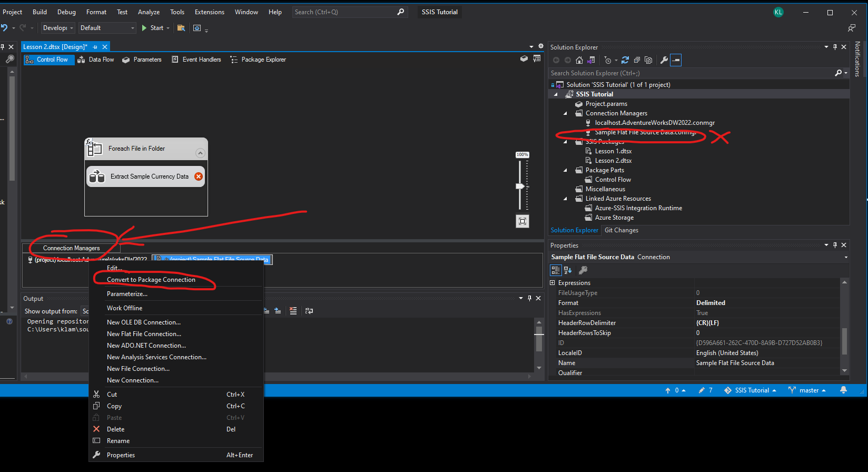The image size is (868, 472).
Task: Toggle Word Wrap icon in Output panel
Action: click(x=309, y=311)
